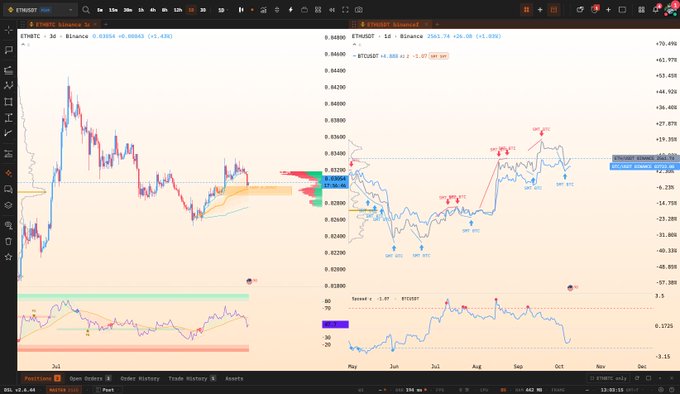Open the Order History tab
Image resolution: width=680 pixels, height=394 pixels.
pos(140,378)
